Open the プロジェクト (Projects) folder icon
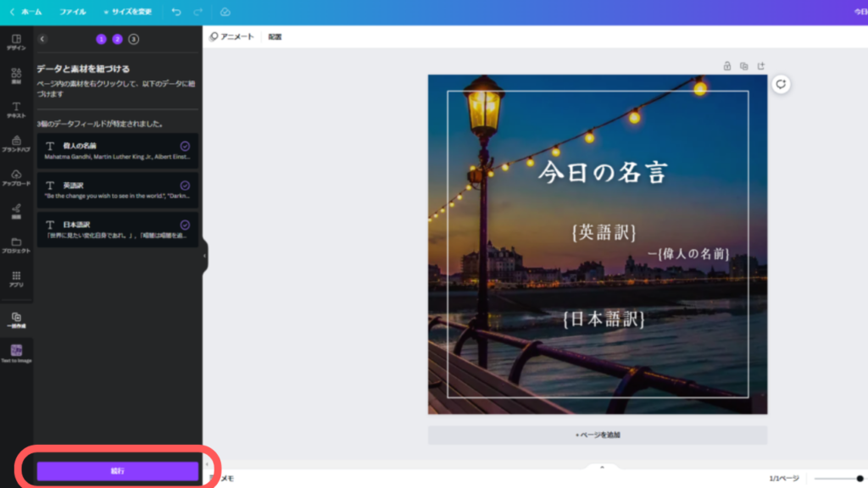This screenshot has width=868, height=488. (16, 246)
